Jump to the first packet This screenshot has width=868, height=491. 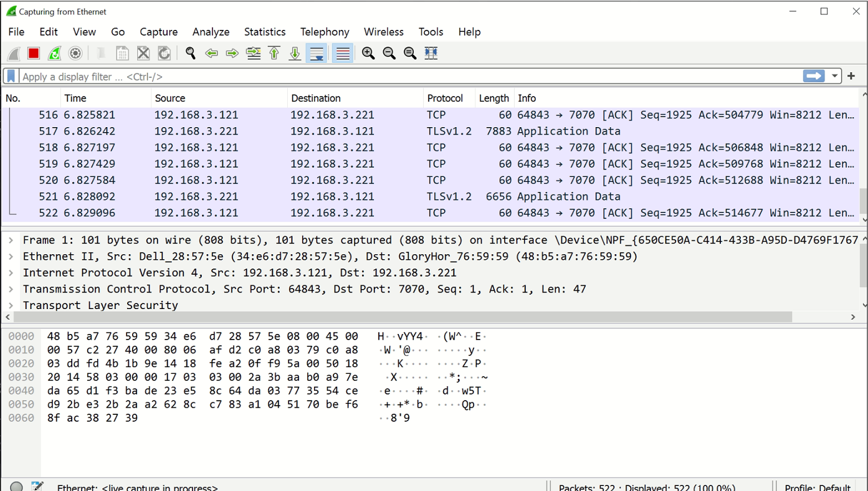click(274, 54)
